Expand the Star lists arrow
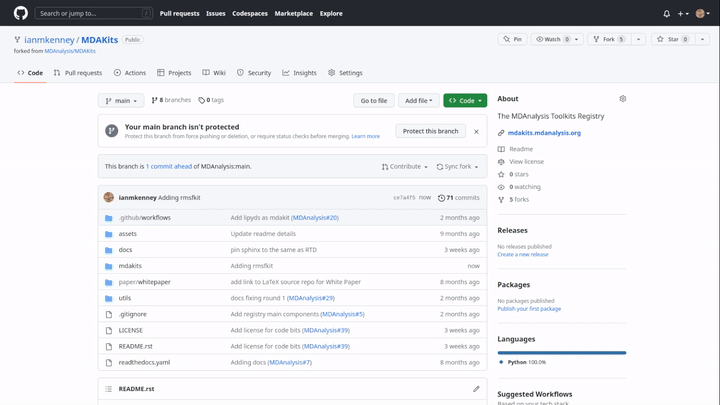The width and height of the screenshot is (720, 405). [702, 39]
